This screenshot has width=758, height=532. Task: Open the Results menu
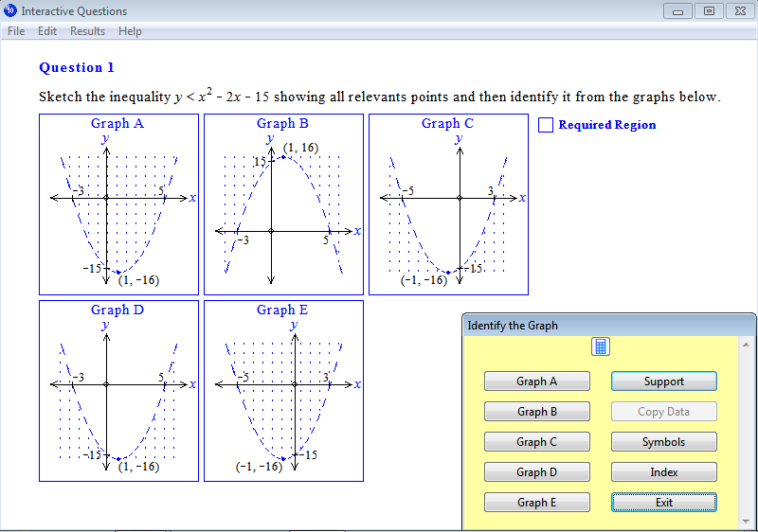(x=87, y=31)
